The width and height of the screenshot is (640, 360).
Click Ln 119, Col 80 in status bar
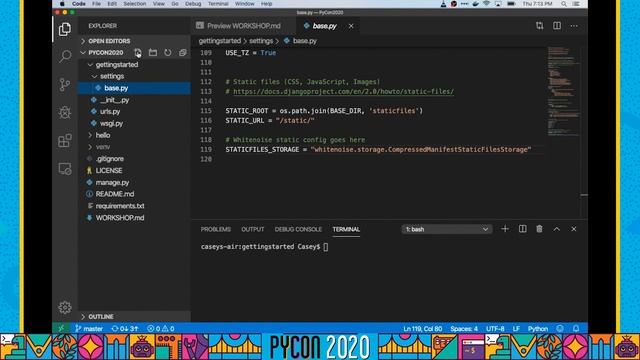click(x=422, y=329)
